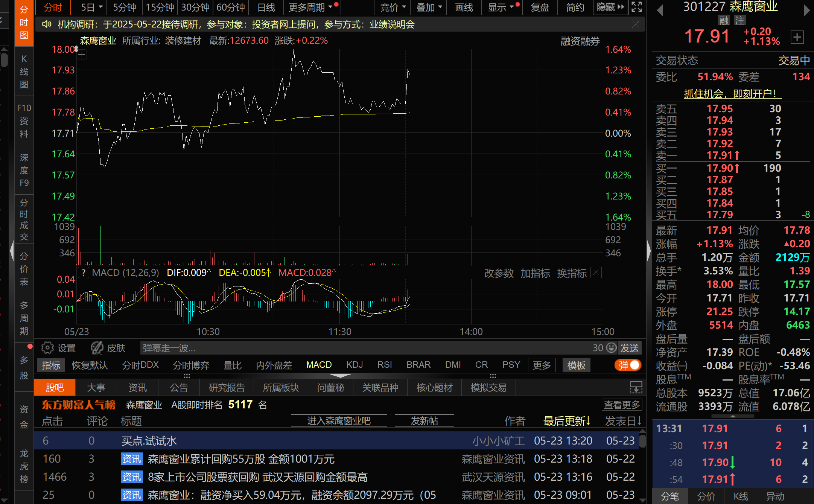Open 多周期 sidebar item
Viewport: 814px width, 504px height.
(x=24, y=318)
